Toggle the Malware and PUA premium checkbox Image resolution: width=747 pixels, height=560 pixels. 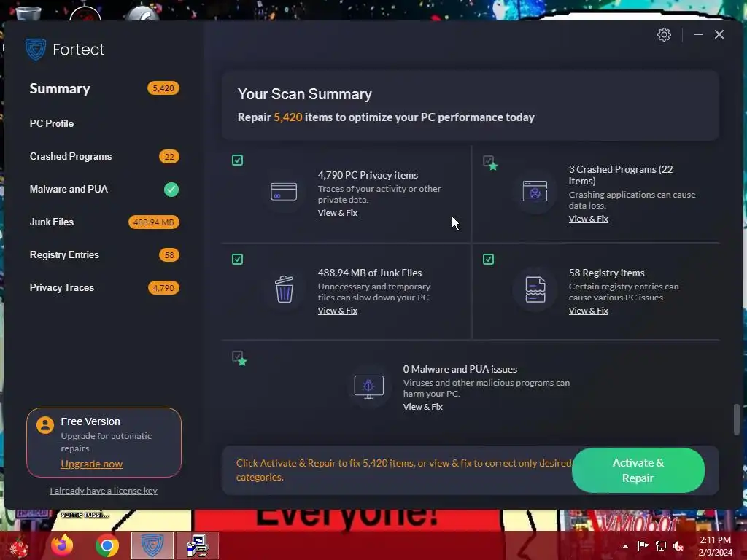[239, 358]
